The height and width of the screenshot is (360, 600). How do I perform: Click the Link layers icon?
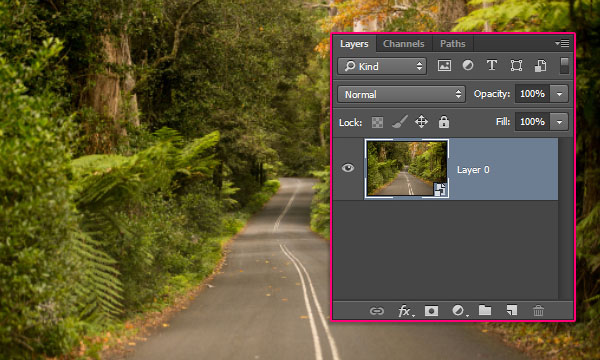click(377, 311)
